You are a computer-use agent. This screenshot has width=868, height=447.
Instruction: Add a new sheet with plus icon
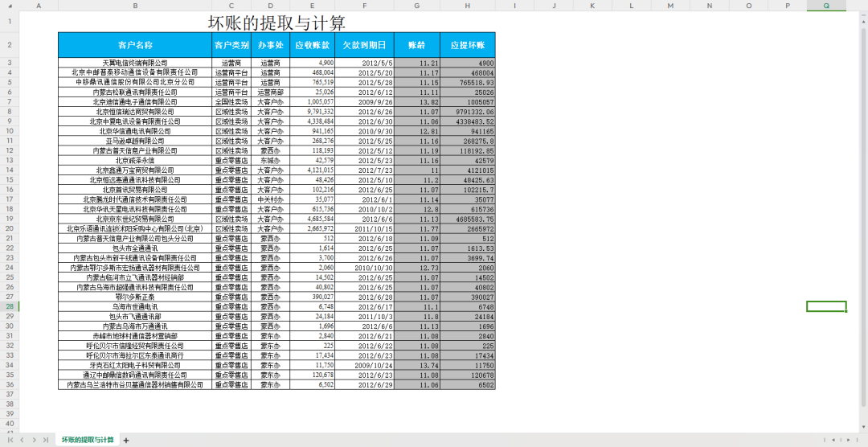click(125, 441)
